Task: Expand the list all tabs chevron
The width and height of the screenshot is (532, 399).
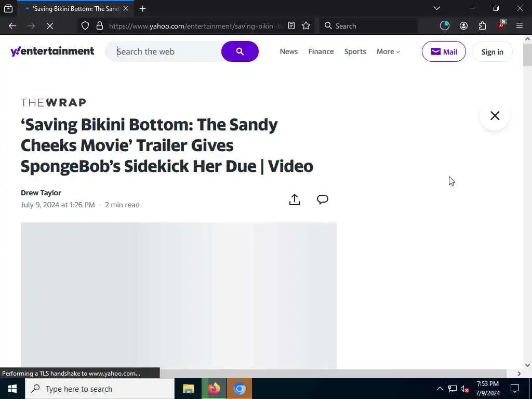Action: click(436, 8)
